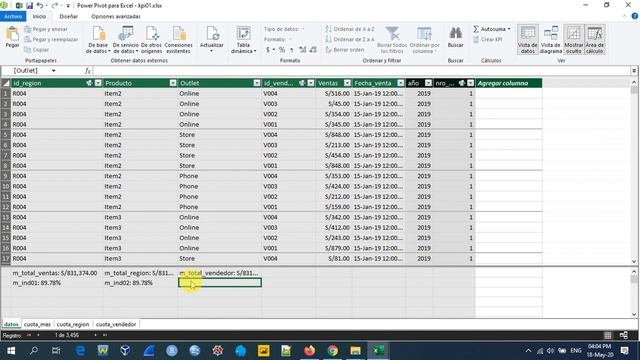Open the Archivo menu
Screen dimensions: 640x360
pyautogui.click(x=13, y=16)
